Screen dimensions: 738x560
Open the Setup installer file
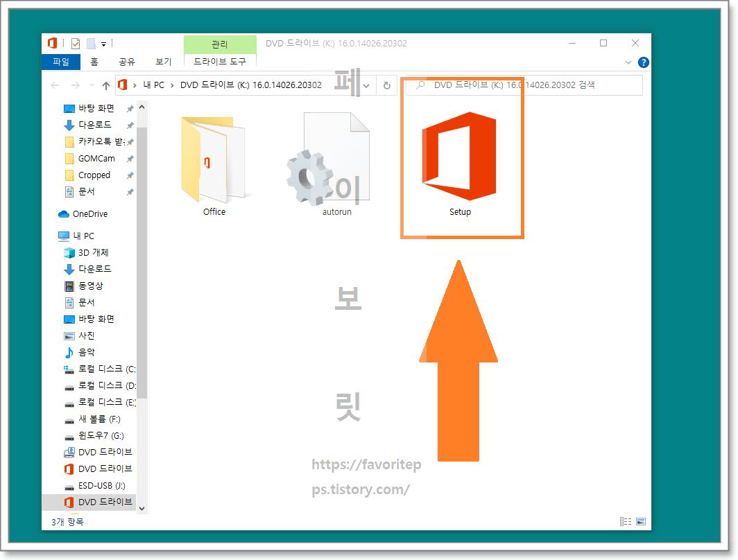click(459, 164)
